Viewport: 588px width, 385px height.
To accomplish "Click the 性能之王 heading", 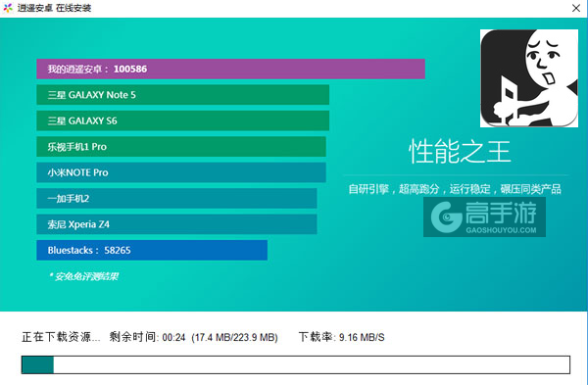I will [460, 152].
